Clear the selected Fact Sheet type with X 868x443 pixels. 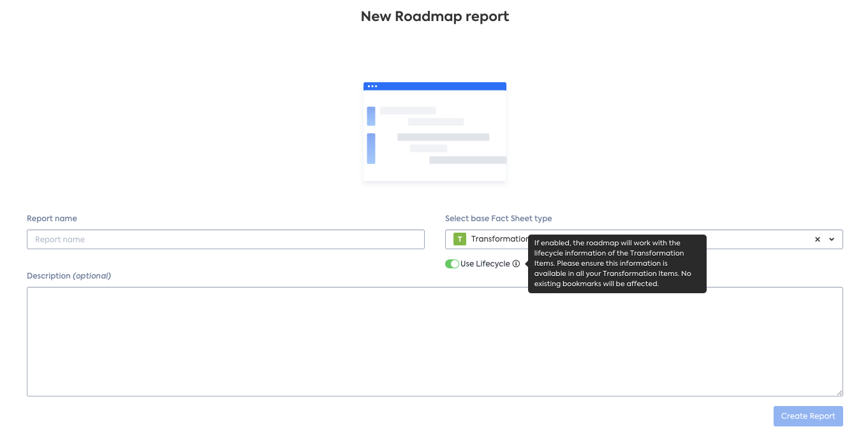pos(818,240)
